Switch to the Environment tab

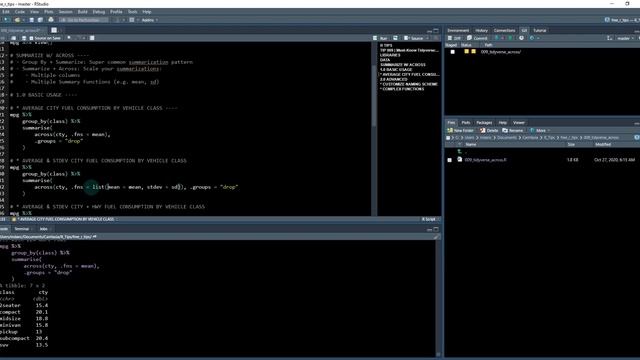tap(458, 30)
